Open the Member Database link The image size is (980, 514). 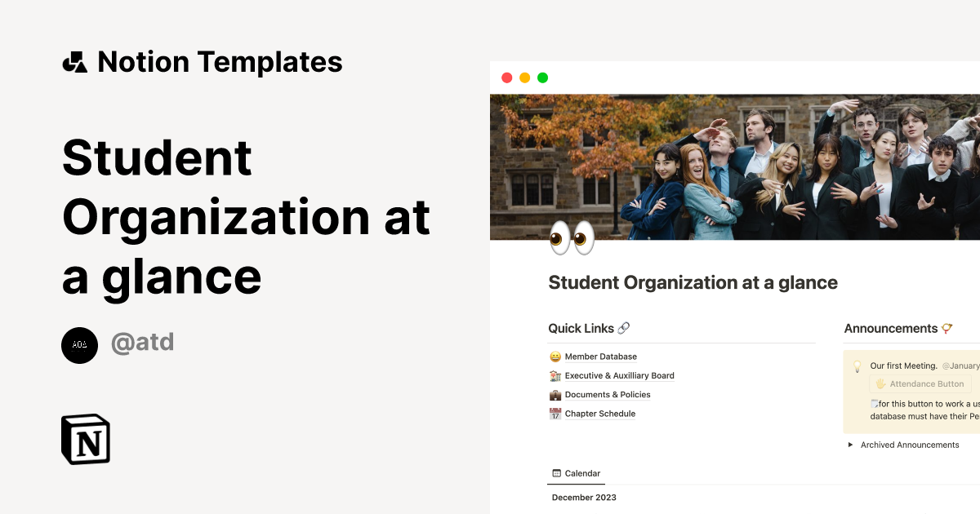(x=600, y=357)
